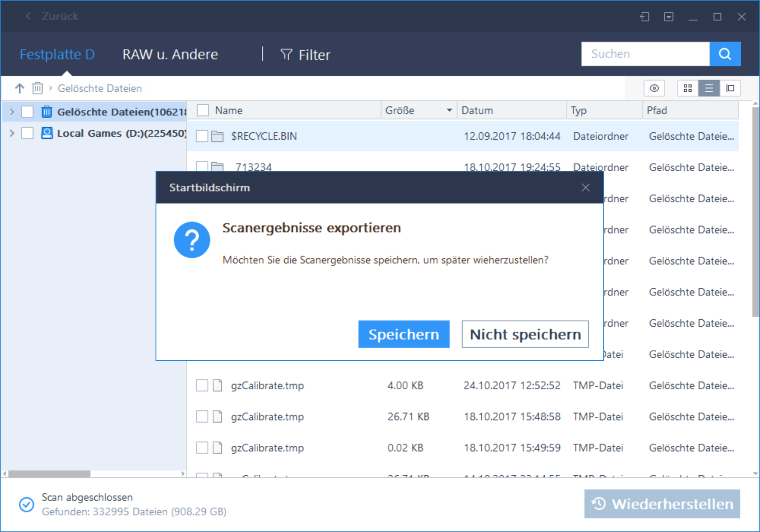Image resolution: width=760 pixels, height=532 pixels.
Task: Expand the Gelöschte Dateien tree node
Action: click(x=12, y=111)
